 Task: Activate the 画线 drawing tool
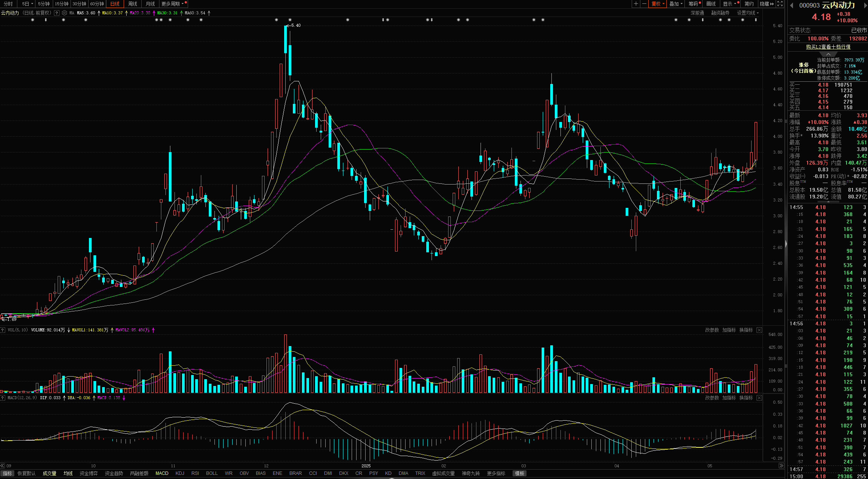tap(711, 4)
